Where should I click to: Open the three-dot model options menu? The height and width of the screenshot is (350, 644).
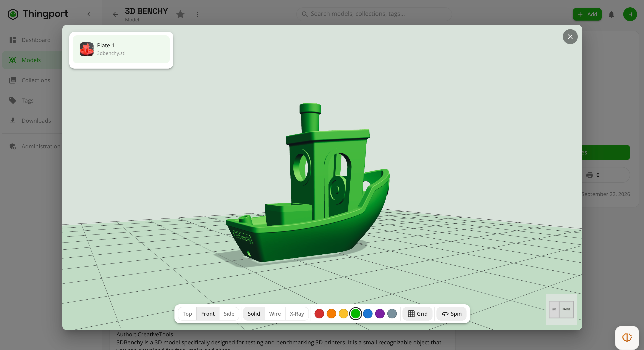(x=197, y=14)
